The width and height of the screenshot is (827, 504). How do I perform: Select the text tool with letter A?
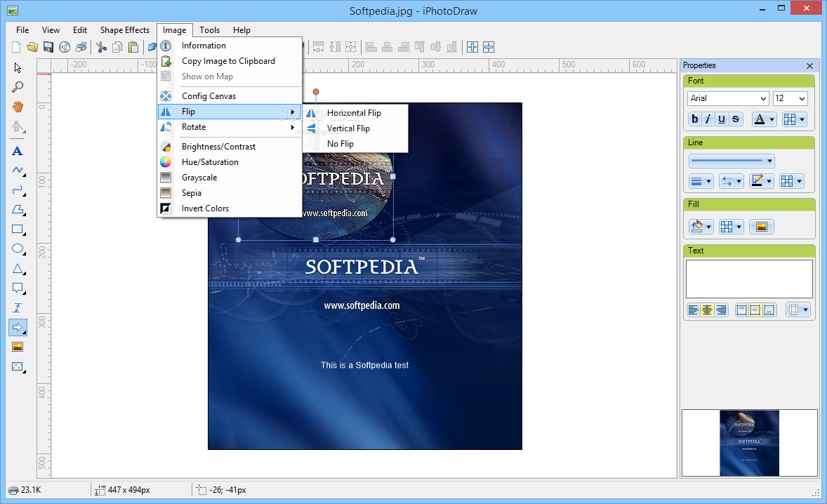[18, 152]
